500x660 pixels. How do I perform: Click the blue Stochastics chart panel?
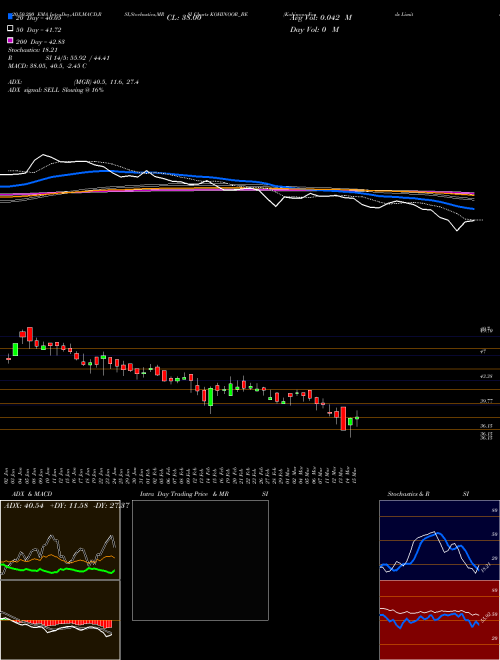pyautogui.click(x=439, y=540)
